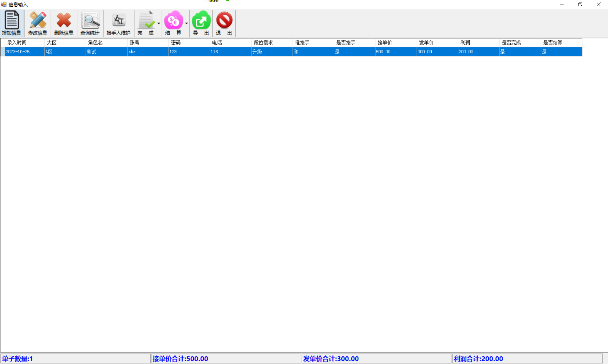The height and width of the screenshot is (364, 608).
Task: Sort by 录入时间 column header
Action: point(25,42)
